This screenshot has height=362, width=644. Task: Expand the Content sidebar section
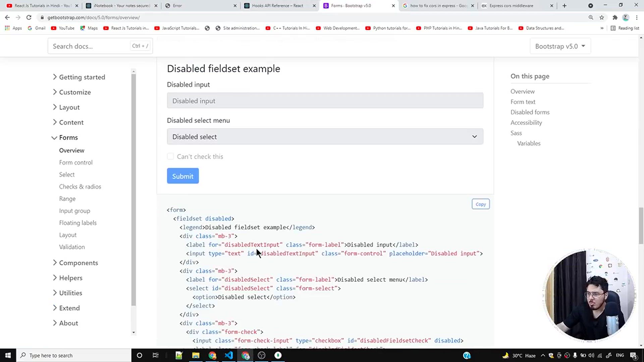point(68,122)
